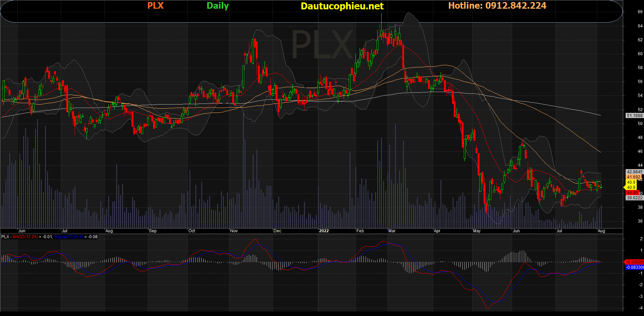
Task: Click the blue signal value tag -0.0833
Action: click(635, 267)
